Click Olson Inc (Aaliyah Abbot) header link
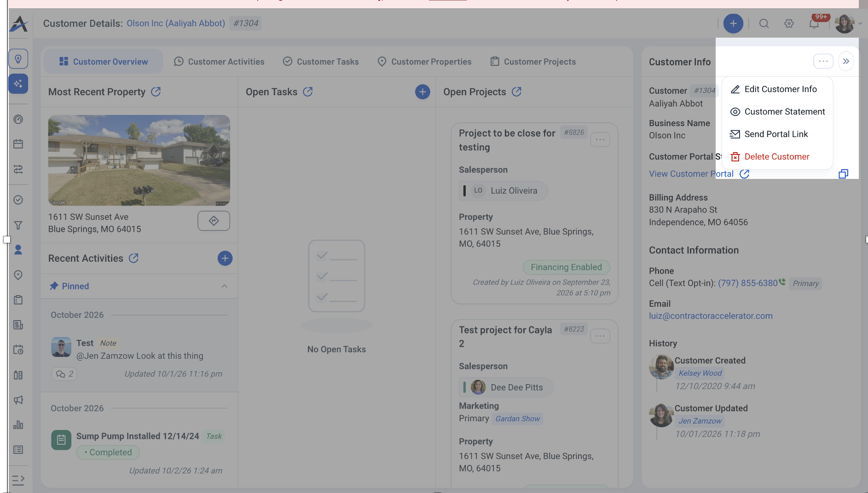 click(x=176, y=23)
